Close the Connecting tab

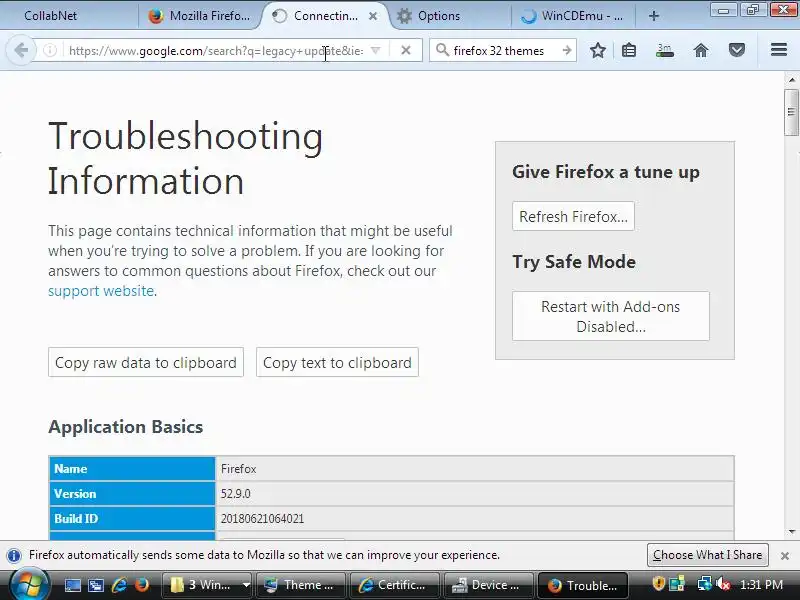373,16
